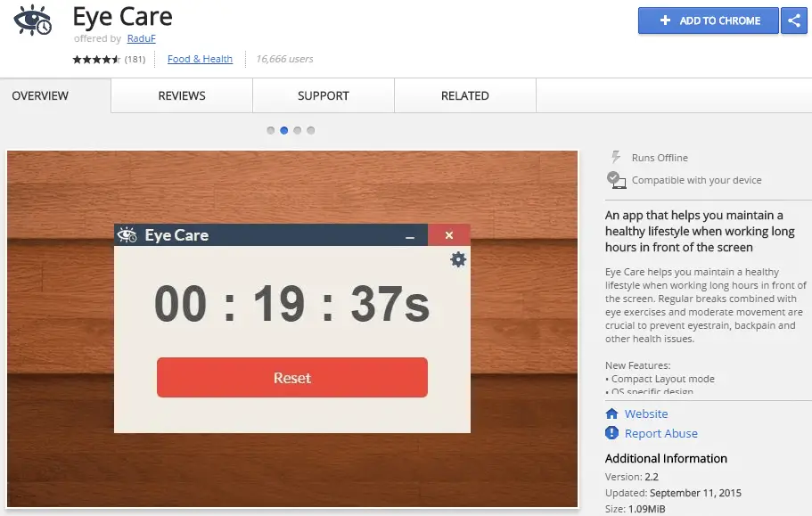Open the Support tab
The width and height of the screenshot is (812, 516).
(324, 95)
